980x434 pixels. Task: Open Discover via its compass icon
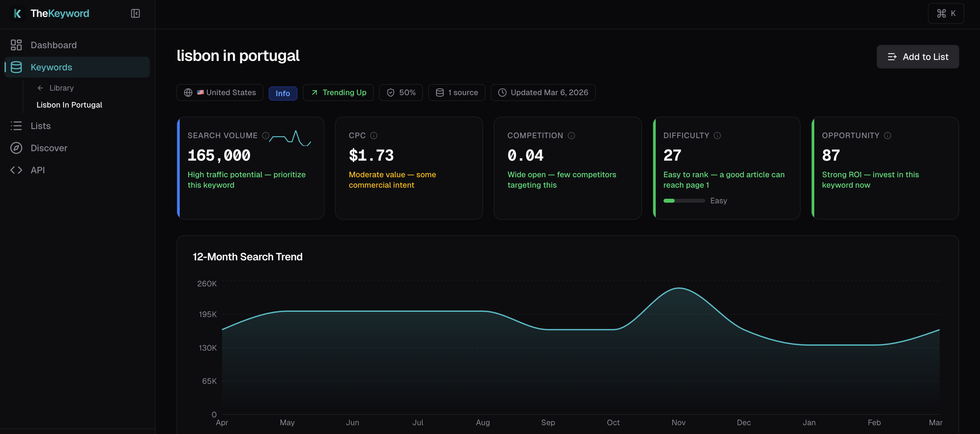pos(16,148)
